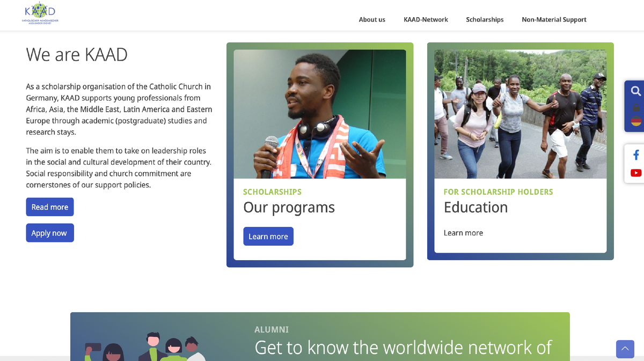Click the worldwide network banner heading
Screen dimensions: 644x361
[x=403, y=348]
